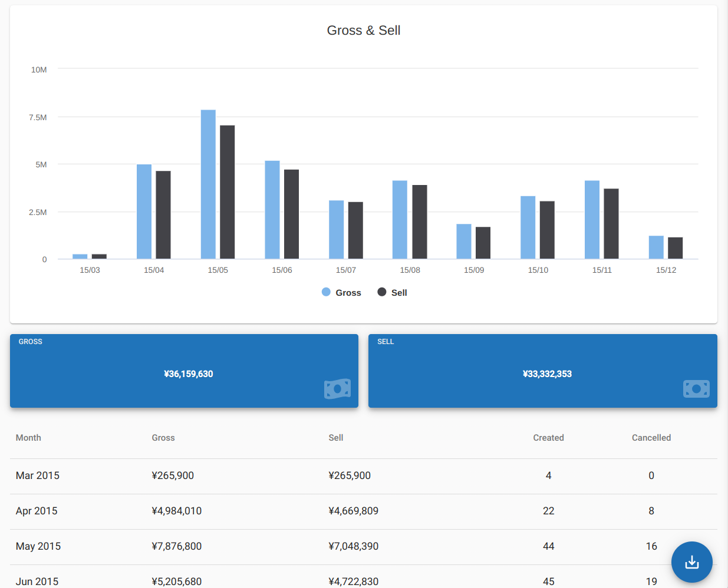Select the Mar 2015 table row
Image resolution: width=728 pixels, height=588 pixels.
pos(363,476)
